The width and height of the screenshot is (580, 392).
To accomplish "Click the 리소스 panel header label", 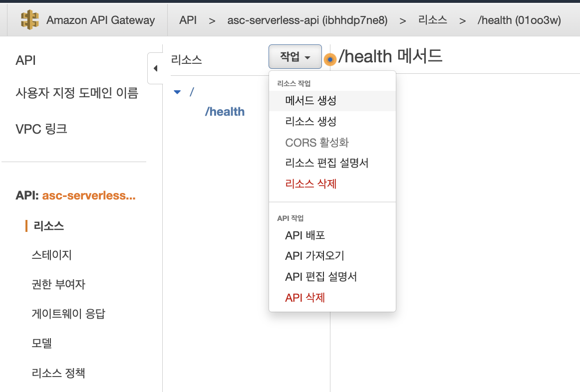I will [x=187, y=59].
